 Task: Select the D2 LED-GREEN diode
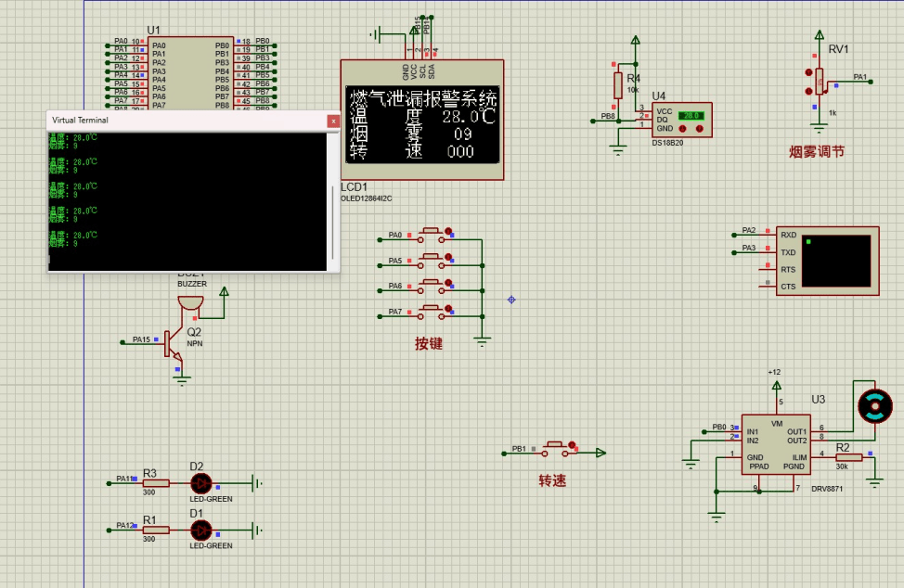pos(200,482)
